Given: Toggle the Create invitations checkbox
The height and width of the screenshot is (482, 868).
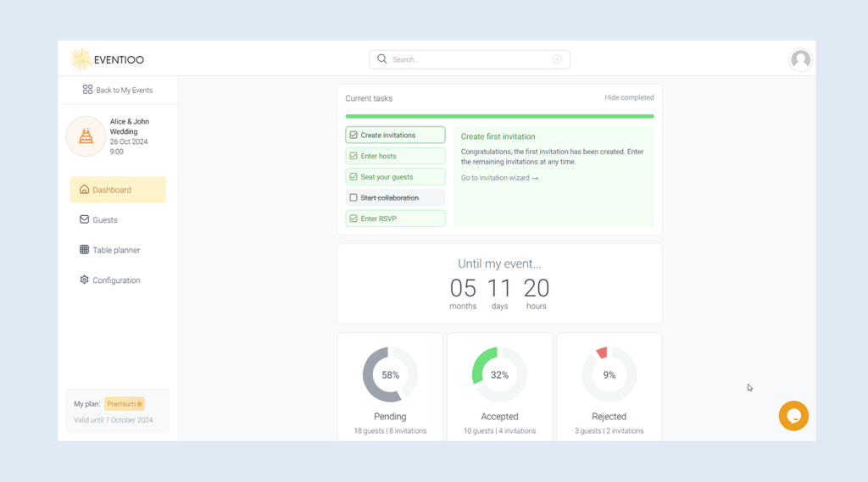Looking at the screenshot, I should coord(353,135).
